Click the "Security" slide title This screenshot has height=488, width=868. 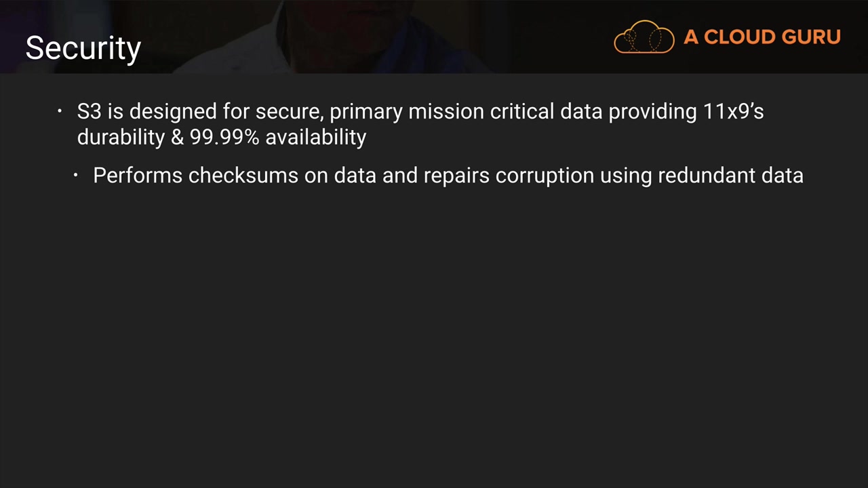(83, 48)
